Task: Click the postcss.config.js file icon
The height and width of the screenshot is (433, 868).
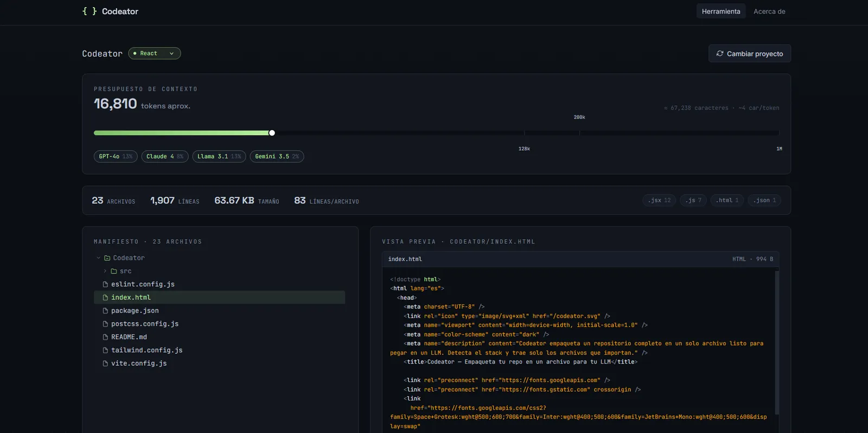Action: [x=105, y=324]
